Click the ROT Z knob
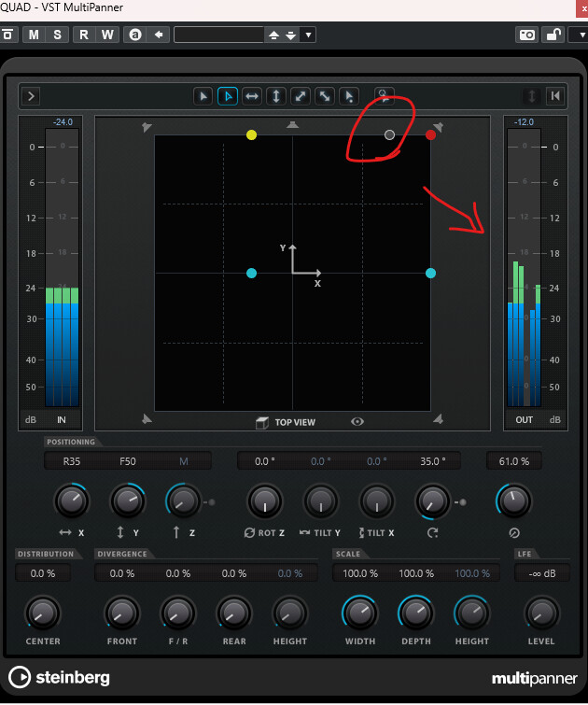588x705 pixels. pos(265,501)
